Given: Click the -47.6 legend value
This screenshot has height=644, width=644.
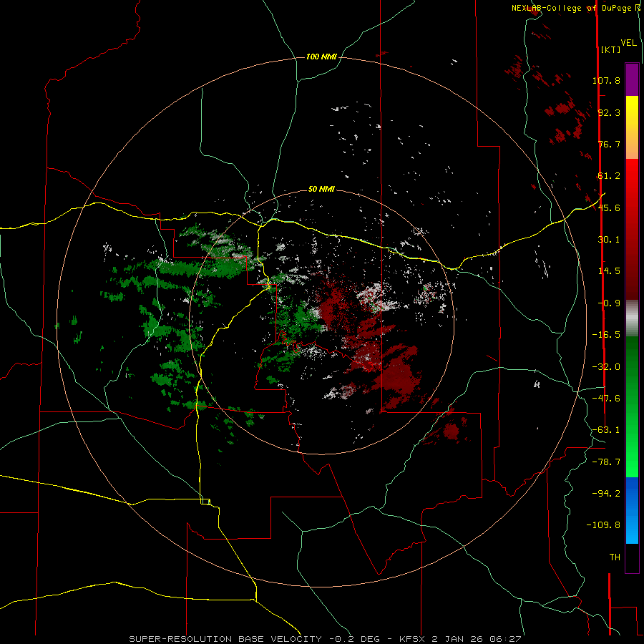Looking at the screenshot, I should coord(606,399).
